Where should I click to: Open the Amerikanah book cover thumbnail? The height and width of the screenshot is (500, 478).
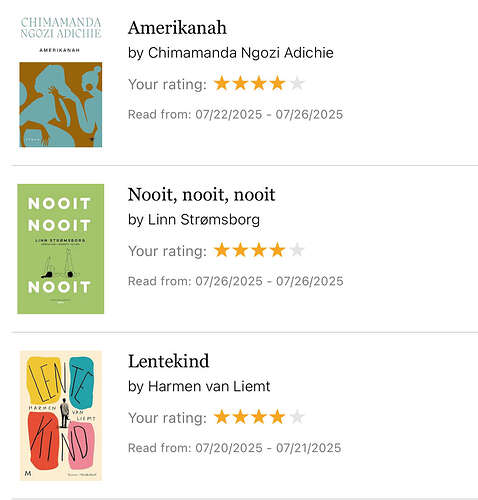[x=61, y=82]
